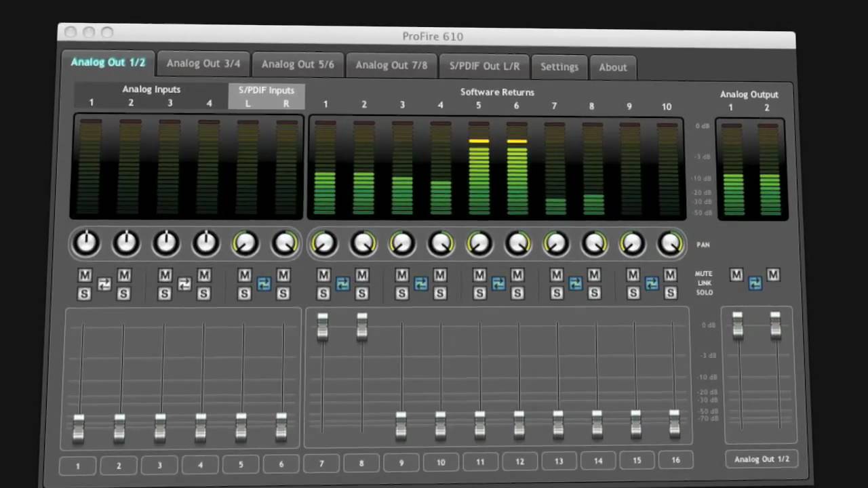Solo Software Return 9 channel
This screenshot has height=488, width=868.
pos(633,294)
